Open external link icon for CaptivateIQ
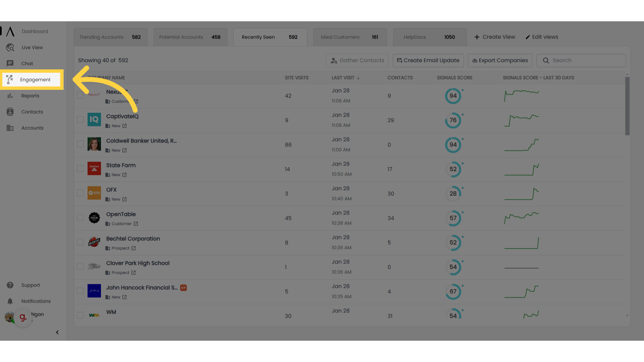 (x=124, y=126)
